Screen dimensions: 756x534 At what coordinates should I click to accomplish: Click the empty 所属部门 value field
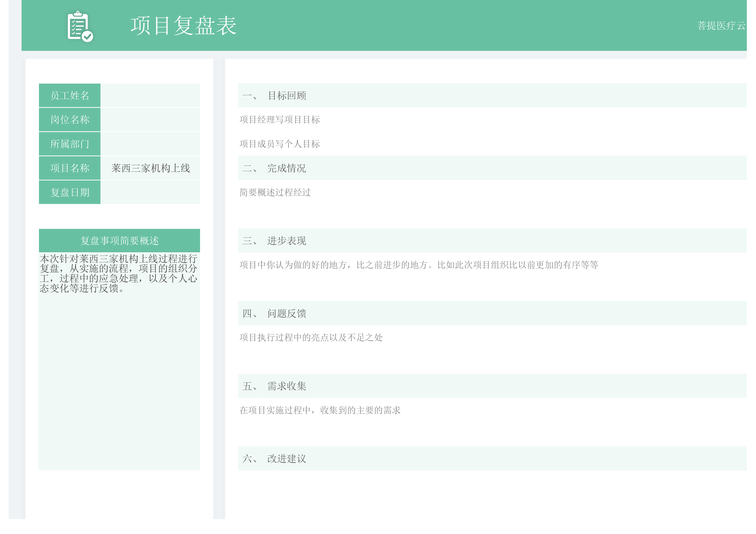point(150,144)
